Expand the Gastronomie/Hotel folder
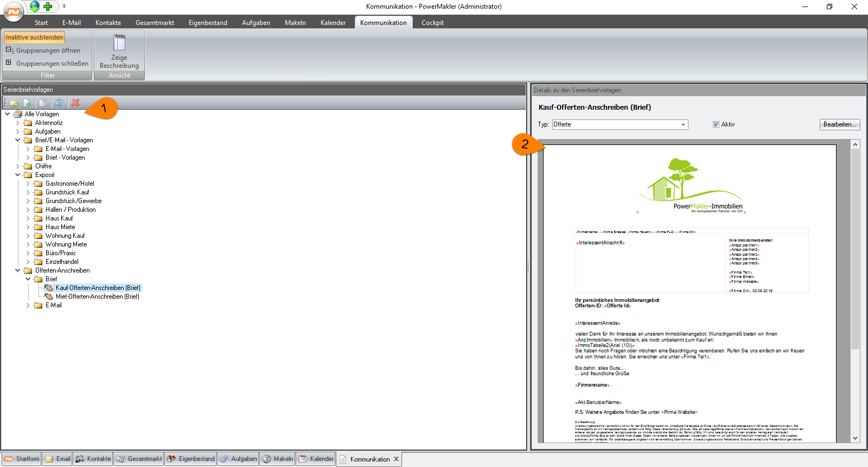This screenshot has width=868, height=467. click(x=28, y=184)
